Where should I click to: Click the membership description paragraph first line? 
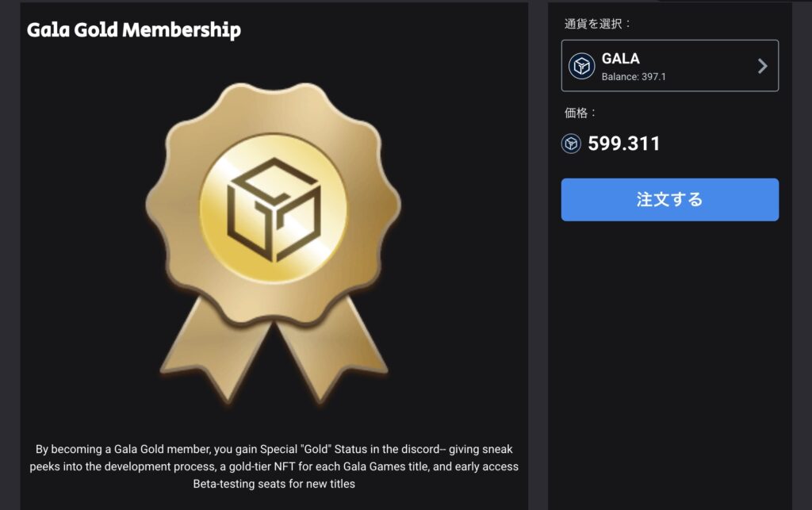pyautogui.click(x=274, y=450)
